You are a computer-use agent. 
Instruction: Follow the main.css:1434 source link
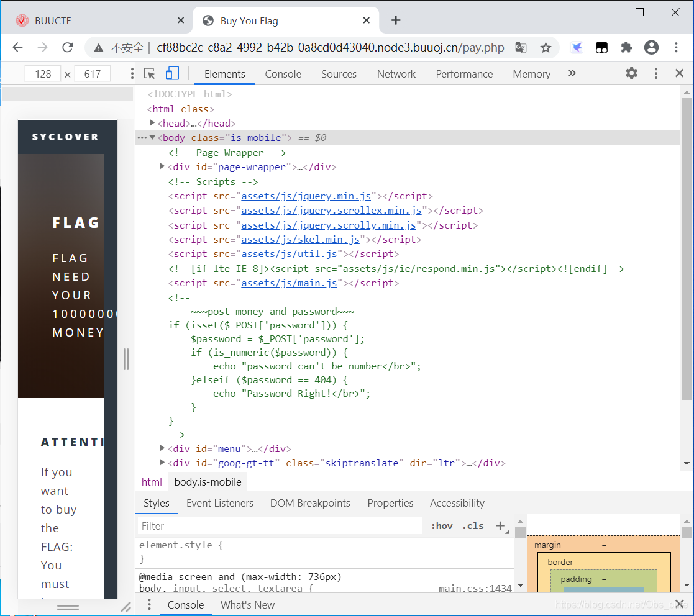tap(475, 588)
